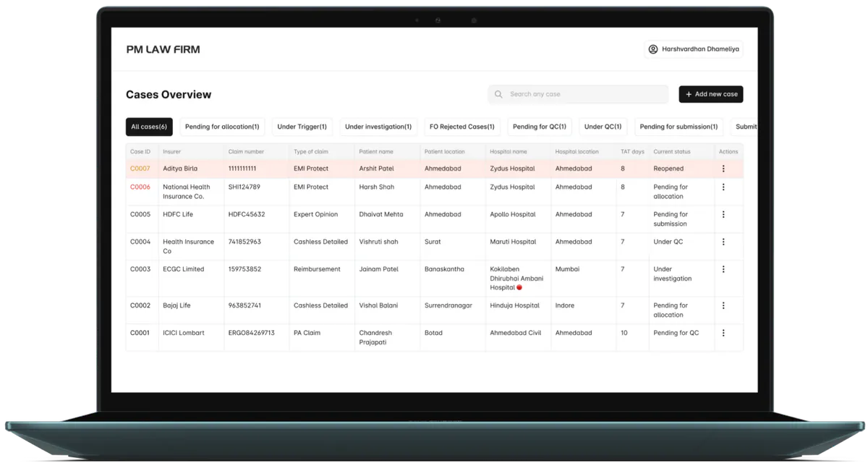Open actions menu for case C0004

click(x=723, y=242)
